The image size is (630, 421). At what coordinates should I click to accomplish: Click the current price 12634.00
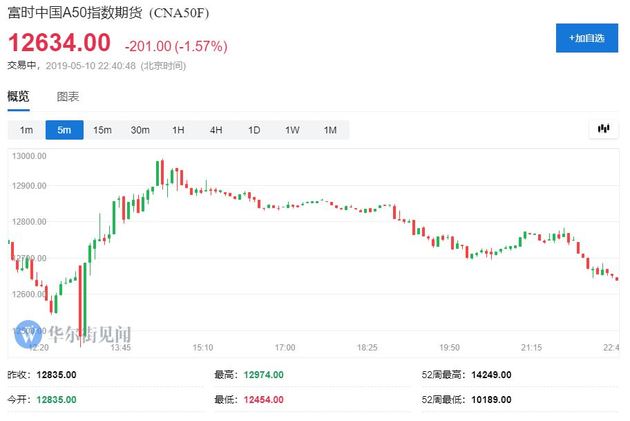59,43
